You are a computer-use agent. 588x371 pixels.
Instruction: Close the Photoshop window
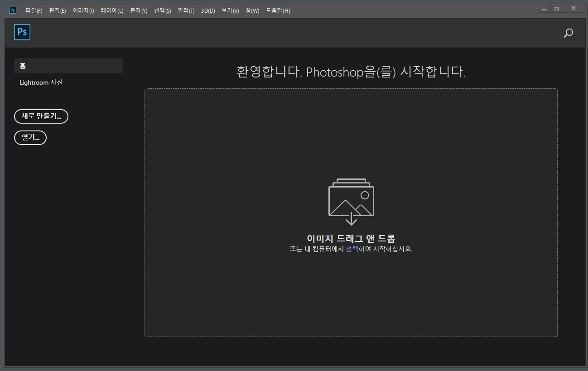pos(574,9)
